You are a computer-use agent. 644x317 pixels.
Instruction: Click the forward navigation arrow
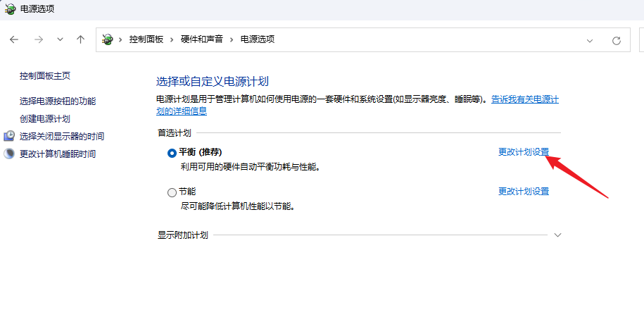click(39, 40)
